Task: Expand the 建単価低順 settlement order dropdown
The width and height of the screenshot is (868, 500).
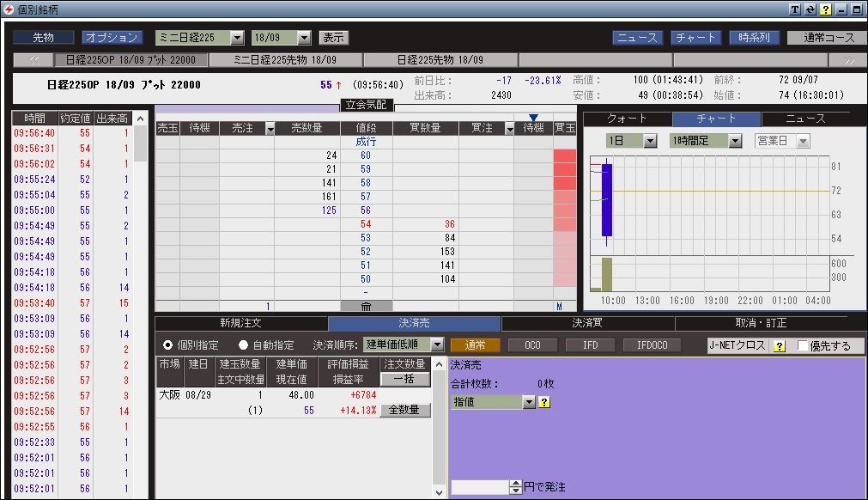Action: click(x=437, y=345)
